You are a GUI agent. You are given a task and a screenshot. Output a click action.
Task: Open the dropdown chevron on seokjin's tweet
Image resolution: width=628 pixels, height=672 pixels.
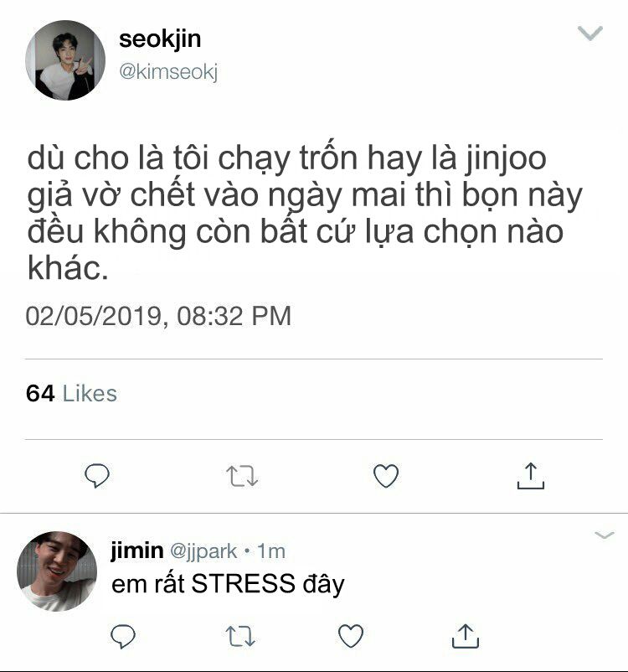[x=589, y=33]
